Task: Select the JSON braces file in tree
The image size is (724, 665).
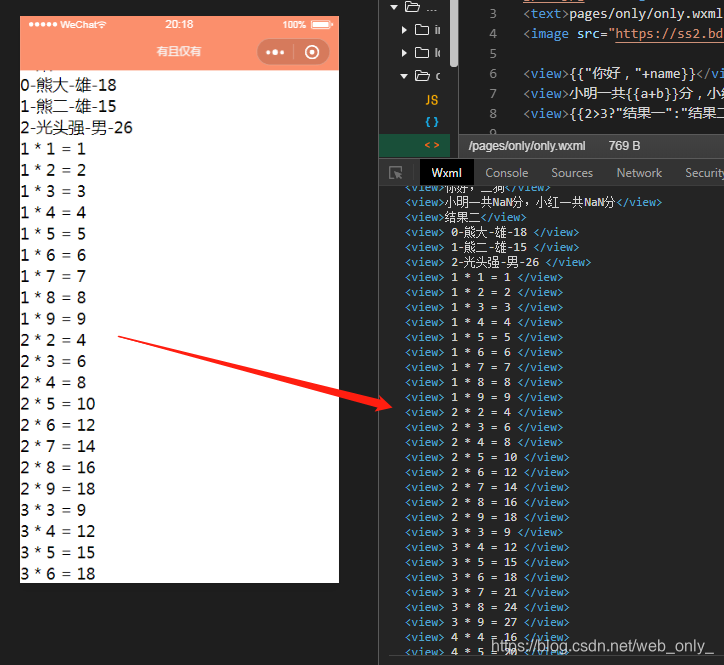Action: (x=432, y=122)
